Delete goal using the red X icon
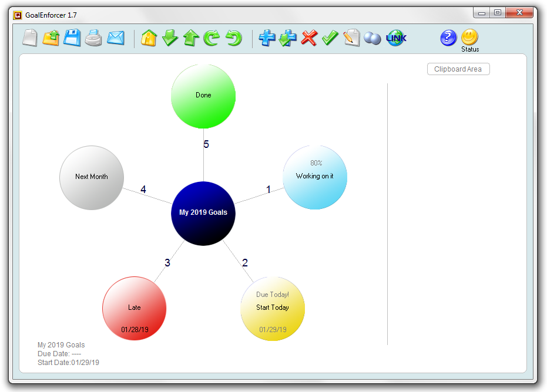This screenshot has width=547, height=392. click(309, 38)
